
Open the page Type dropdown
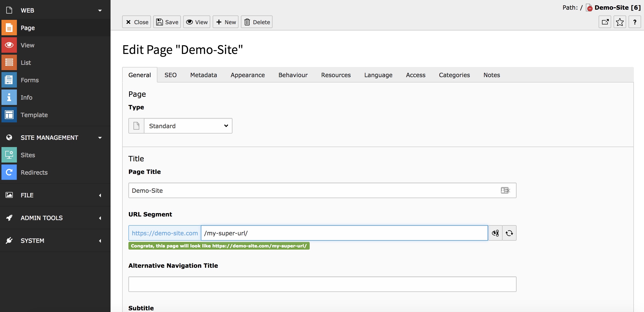pos(188,126)
